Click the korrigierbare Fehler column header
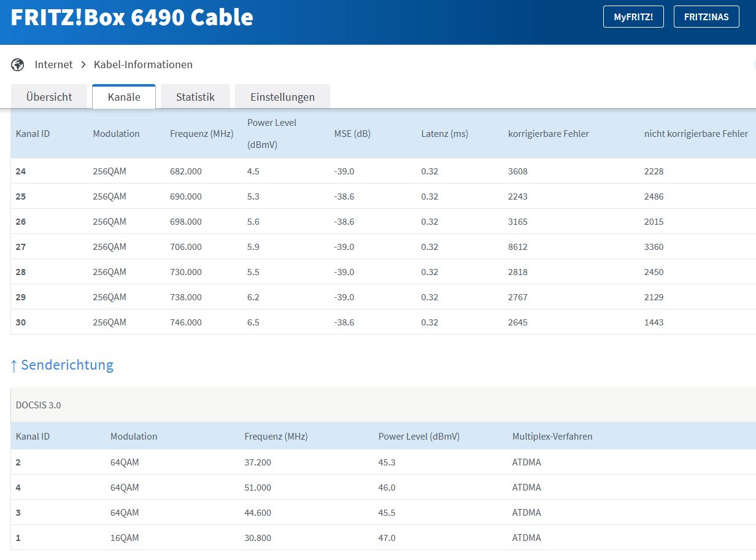 pyautogui.click(x=549, y=134)
